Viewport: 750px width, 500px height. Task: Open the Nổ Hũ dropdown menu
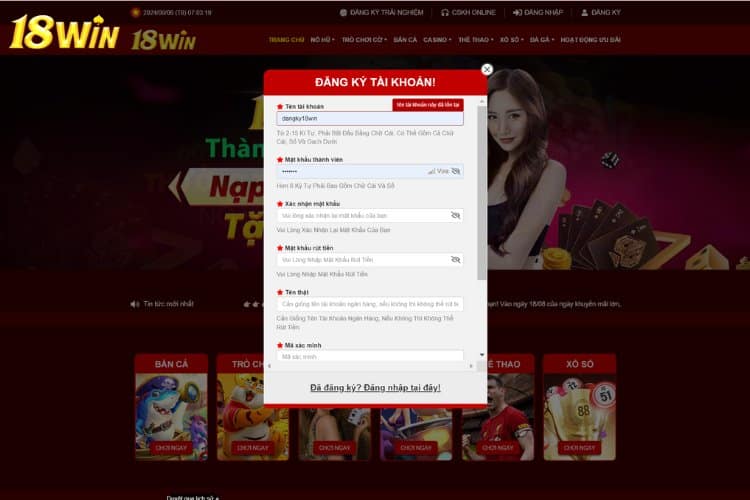tap(322, 40)
